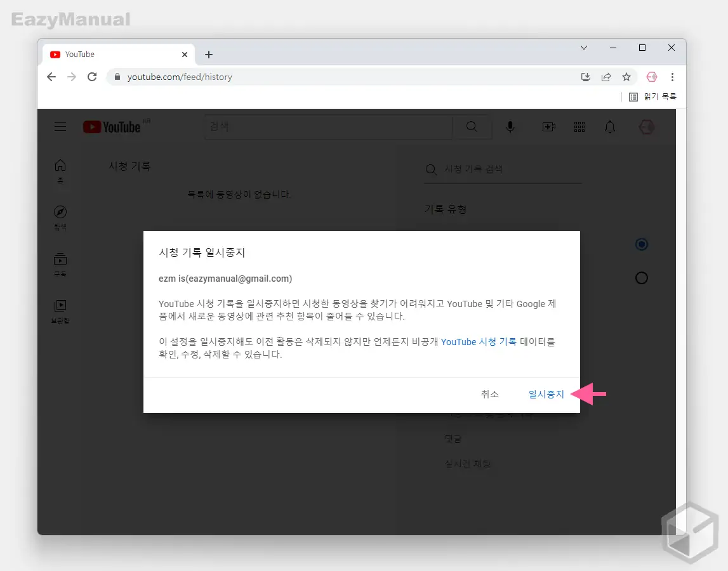This screenshot has width=728, height=571.
Task: Open the Chrome three-dot menu
Action: click(x=672, y=77)
